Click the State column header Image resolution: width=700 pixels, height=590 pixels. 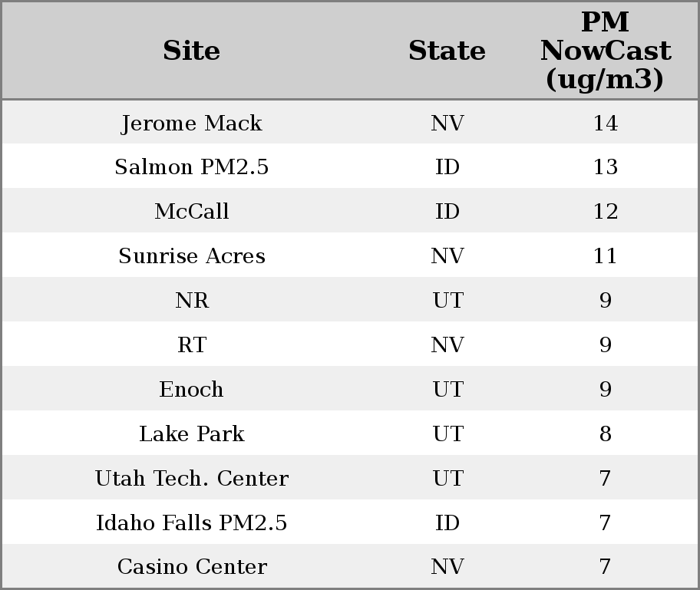(447, 51)
